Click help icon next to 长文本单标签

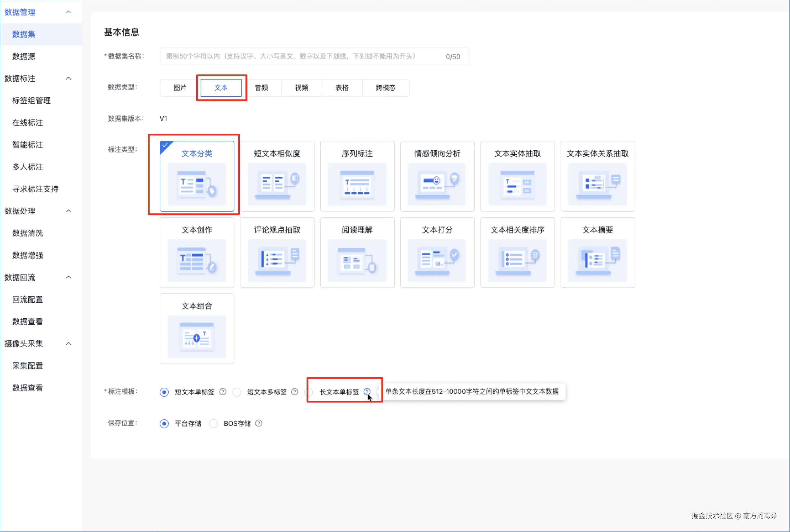pyautogui.click(x=367, y=392)
